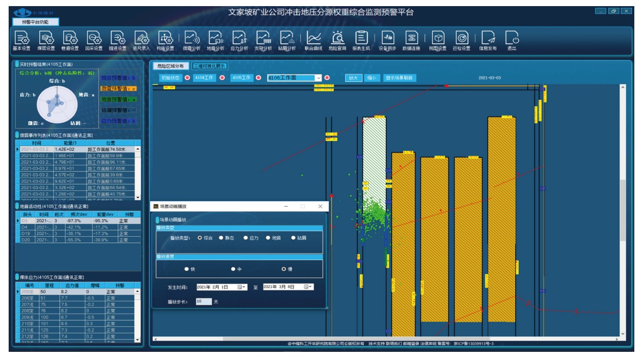Expand the 4106工作面 working face dropdown

(318, 78)
